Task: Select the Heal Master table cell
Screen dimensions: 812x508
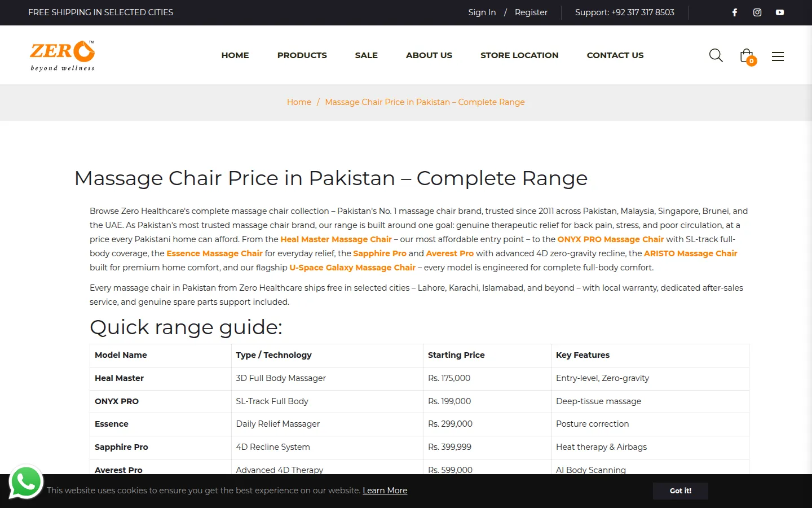Action: click(161, 379)
